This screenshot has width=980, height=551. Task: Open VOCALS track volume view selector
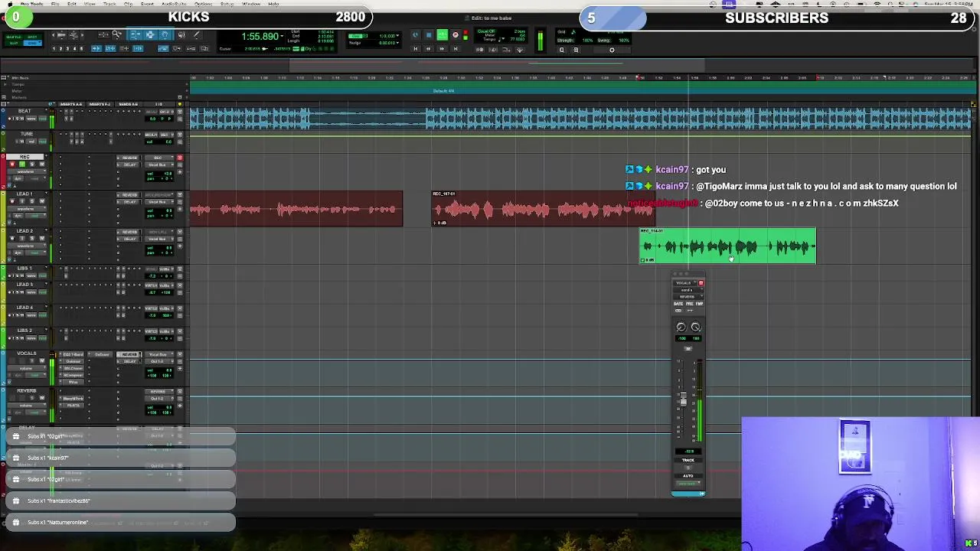tap(26, 368)
